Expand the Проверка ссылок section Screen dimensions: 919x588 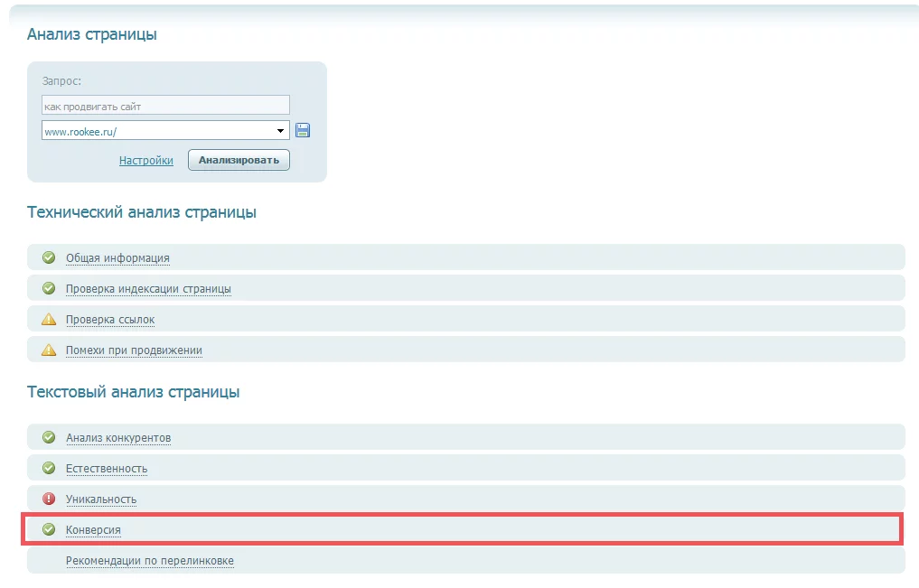click(110, 320)
